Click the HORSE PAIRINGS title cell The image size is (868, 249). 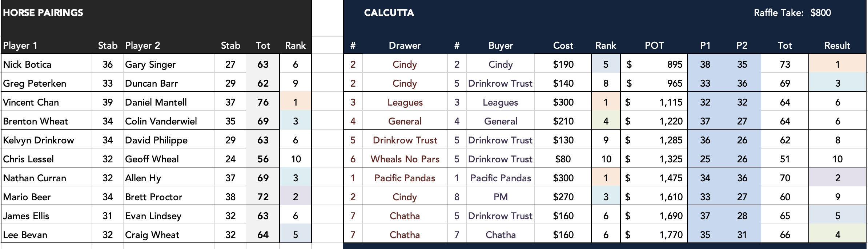[x=43, y=13]
